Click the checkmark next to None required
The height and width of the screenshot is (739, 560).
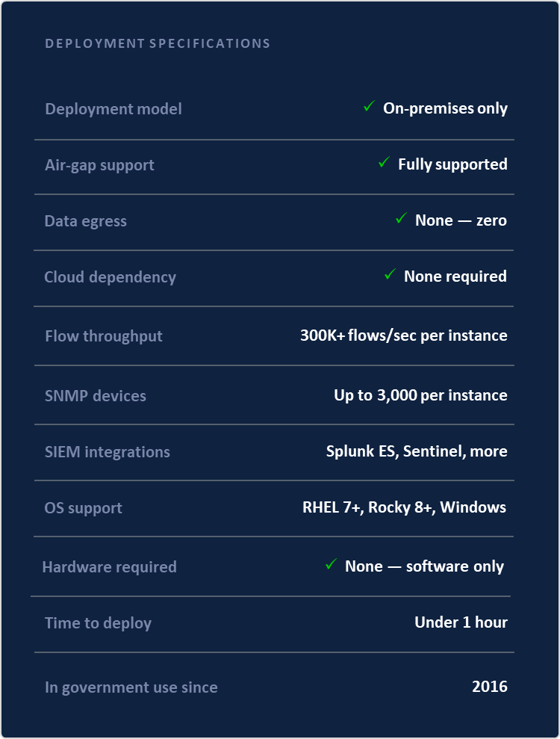click(x=389, y=275)
